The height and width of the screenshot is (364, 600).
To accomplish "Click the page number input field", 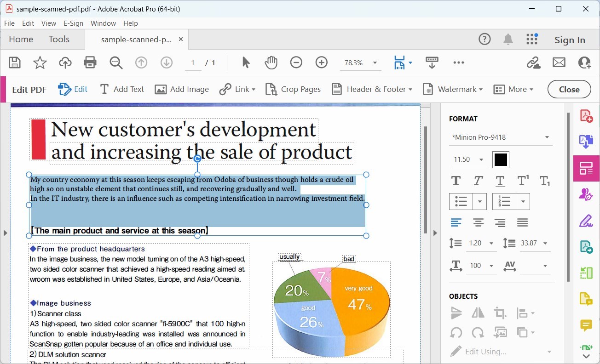I will pyautogui.click(x=193, y=63).
